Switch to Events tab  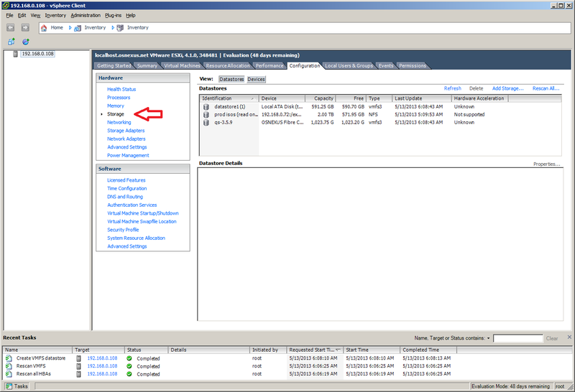(x=386, y=66)
